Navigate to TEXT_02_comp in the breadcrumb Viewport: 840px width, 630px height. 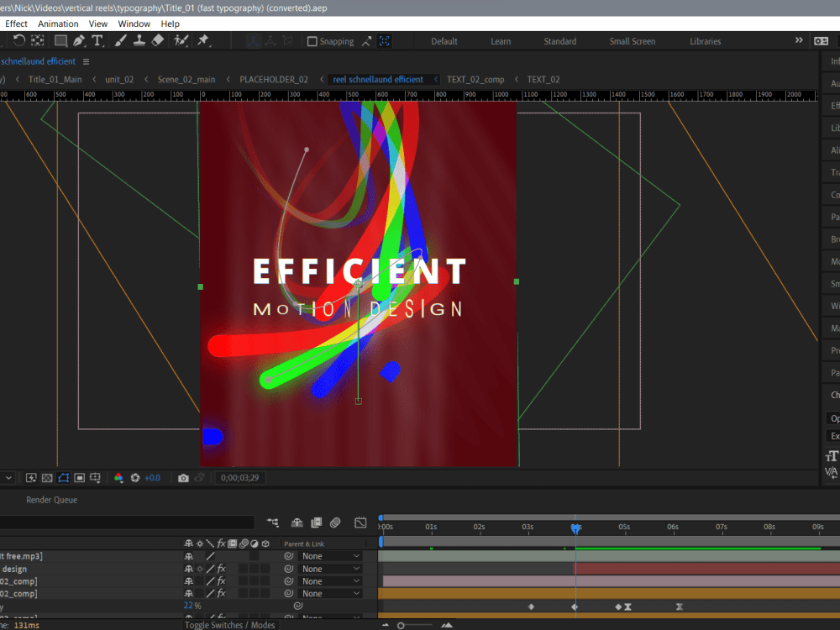pyautogui.click(x=475, y=79)
